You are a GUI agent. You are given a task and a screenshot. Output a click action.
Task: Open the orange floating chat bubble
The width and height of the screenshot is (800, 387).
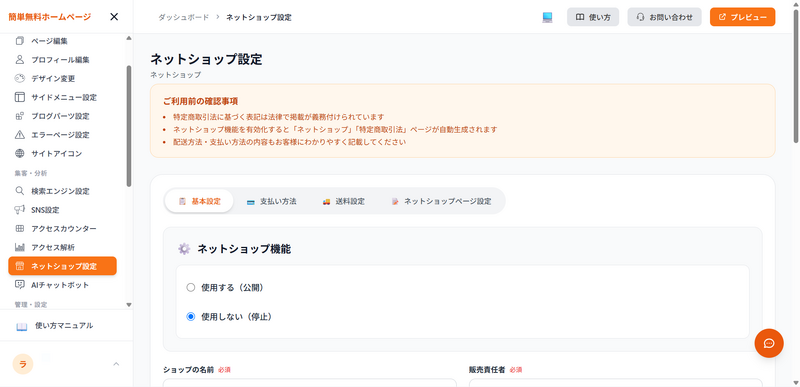[x=769, y=343]
